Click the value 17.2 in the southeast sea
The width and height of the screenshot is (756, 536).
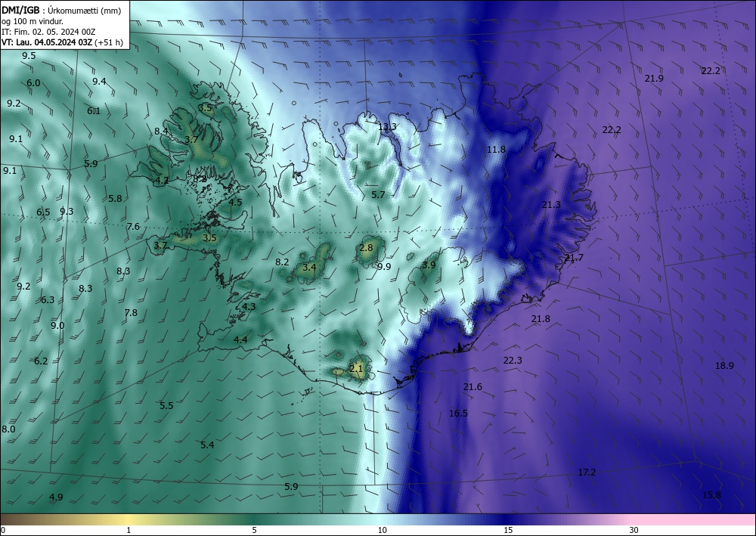click(x=587, y=472)
